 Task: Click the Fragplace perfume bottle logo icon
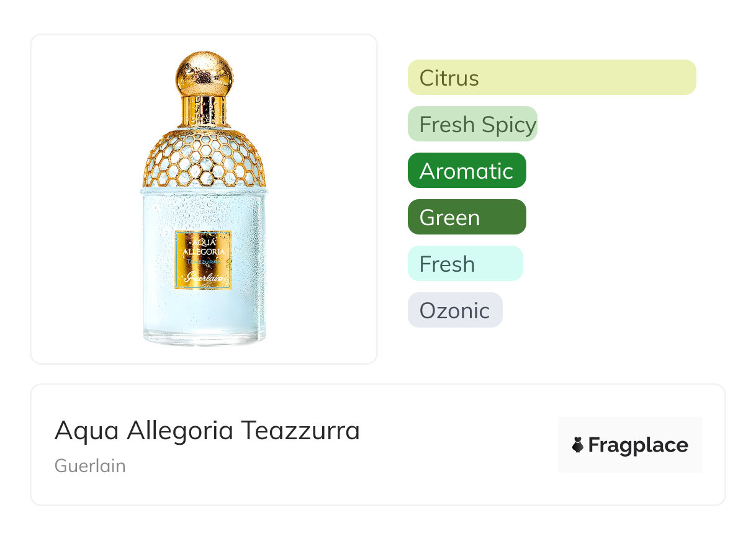578,445
